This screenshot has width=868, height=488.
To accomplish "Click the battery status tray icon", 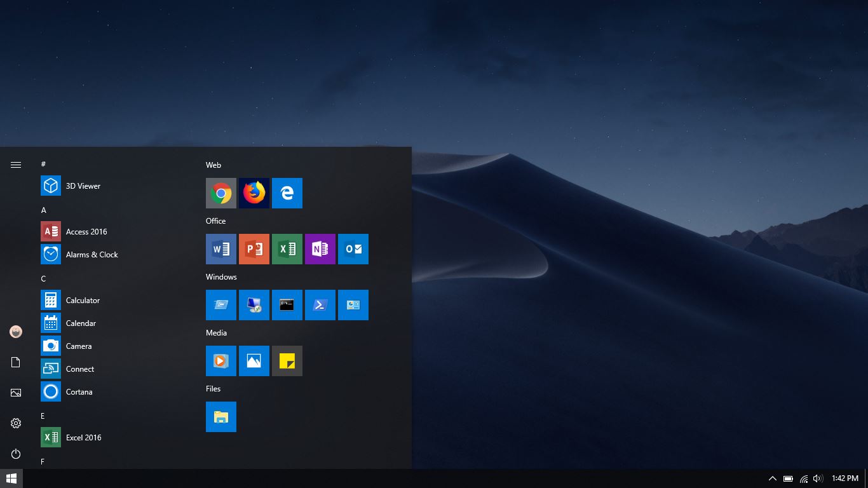I will pos(788,478).
